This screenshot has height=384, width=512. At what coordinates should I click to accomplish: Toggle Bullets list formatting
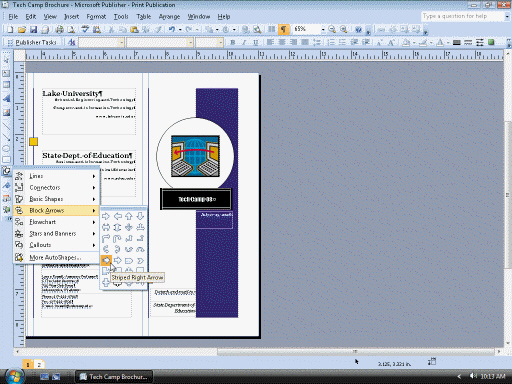pyautogui.click(x=342, y=42)
